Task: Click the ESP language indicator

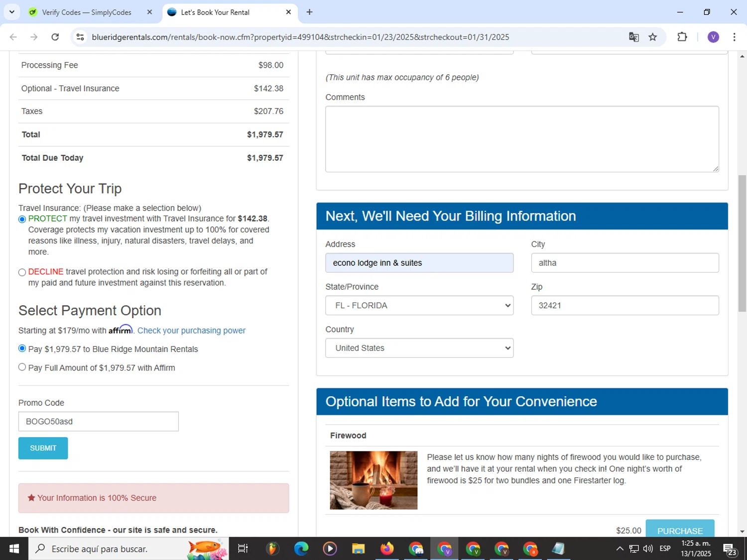Action: 665,549
